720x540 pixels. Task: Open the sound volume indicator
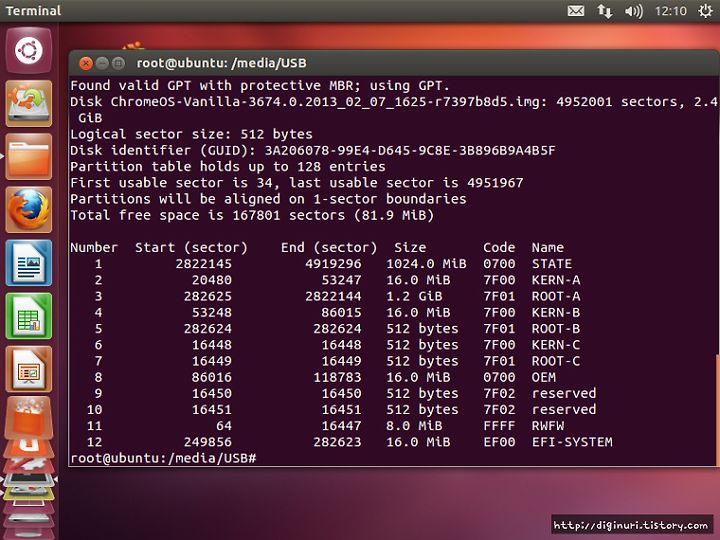[634, 11]
